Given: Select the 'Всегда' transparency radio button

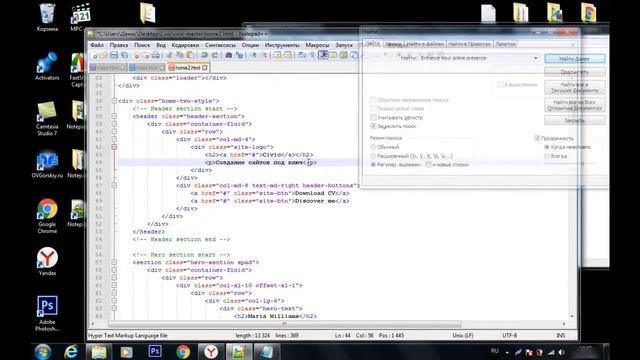Looking at the screenshot, I should pyautogui.click(x=547, y=156).
